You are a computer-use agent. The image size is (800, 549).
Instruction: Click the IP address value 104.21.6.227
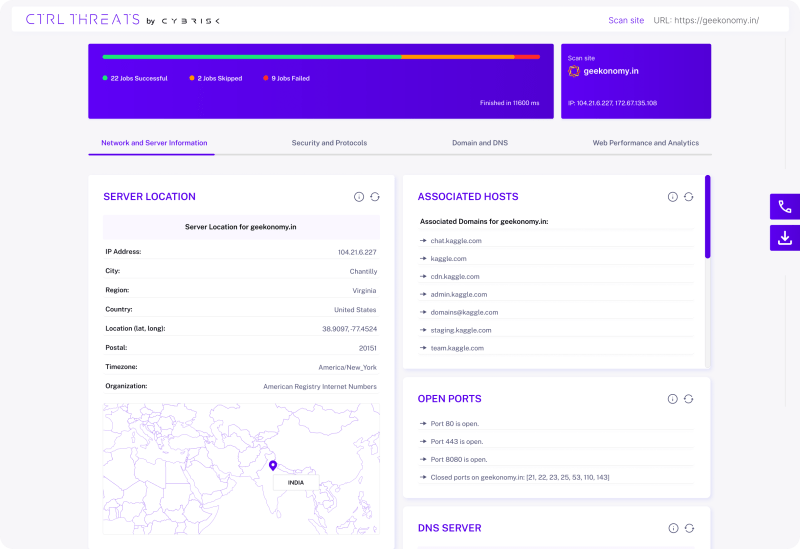coord(357,252)
